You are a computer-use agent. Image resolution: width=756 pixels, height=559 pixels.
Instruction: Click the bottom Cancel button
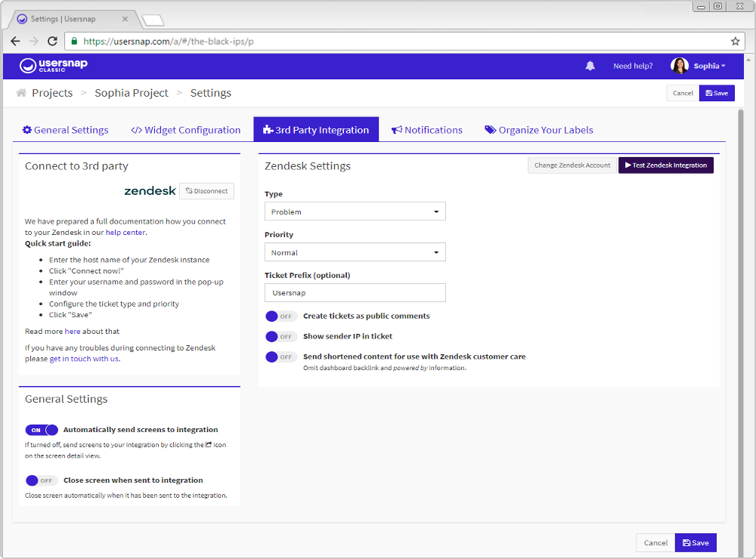pos(655,542)
